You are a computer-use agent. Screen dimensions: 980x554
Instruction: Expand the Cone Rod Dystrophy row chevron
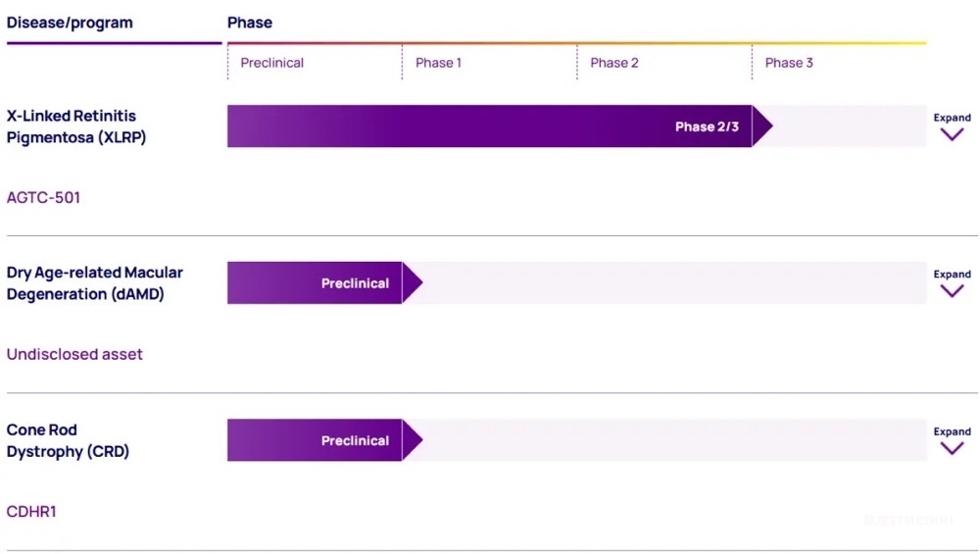952,447
